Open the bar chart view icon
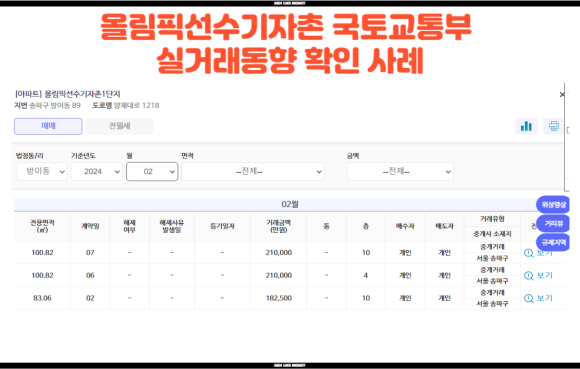This screenshot has height=369, width=580. click(526, 126)
